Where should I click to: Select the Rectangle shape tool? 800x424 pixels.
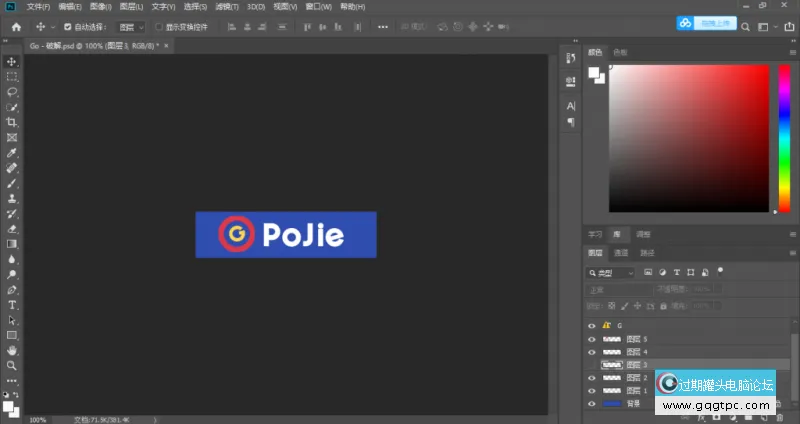coord(12,335)
